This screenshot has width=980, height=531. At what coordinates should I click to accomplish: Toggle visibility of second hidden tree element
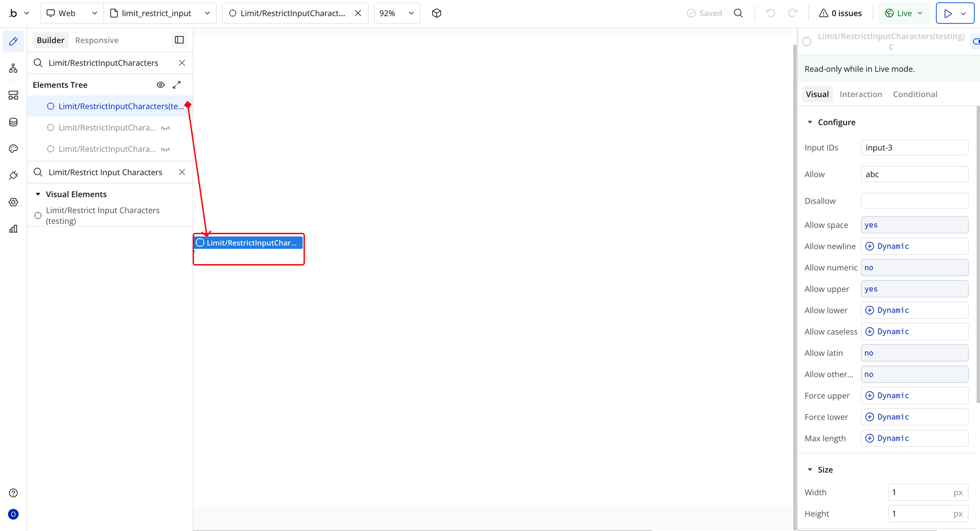165,149
